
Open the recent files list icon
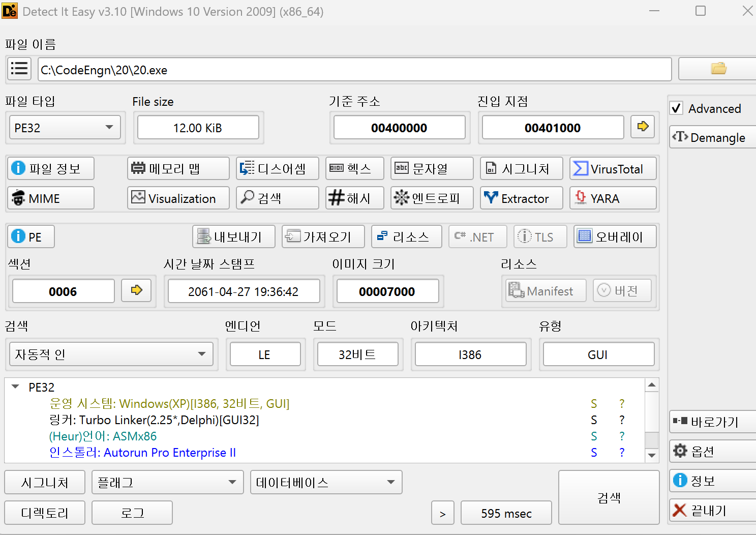pyautogui.click(x=19, y=69)
